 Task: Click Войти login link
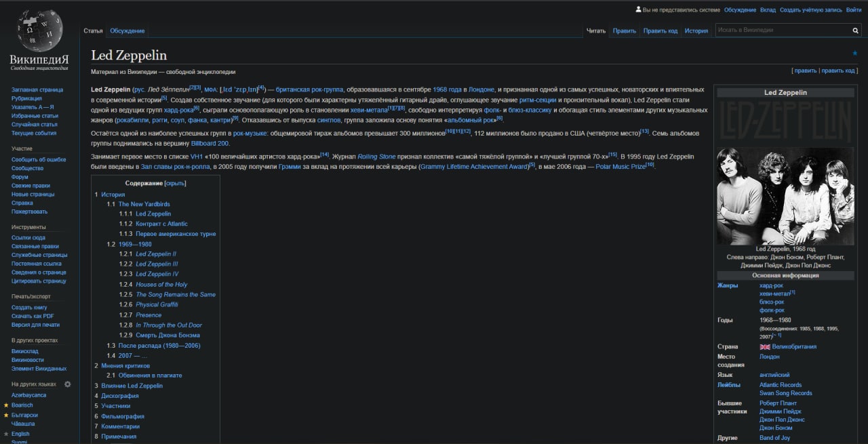[x=854, y=10]
